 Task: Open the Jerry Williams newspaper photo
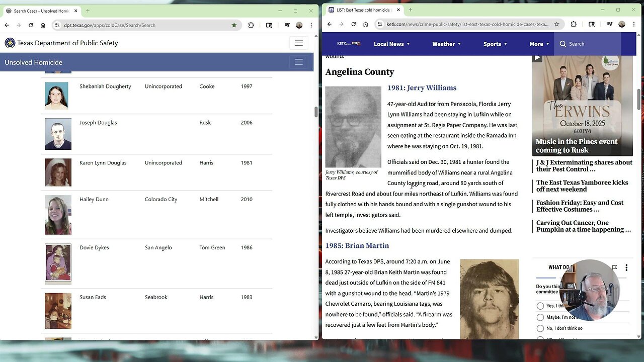(353, 127)
